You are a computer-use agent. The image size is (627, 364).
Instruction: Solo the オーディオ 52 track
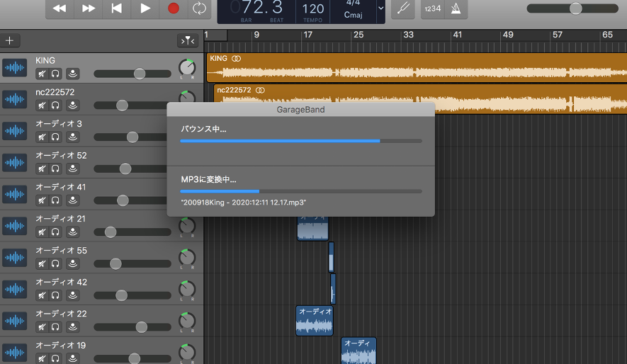point(55,169)
